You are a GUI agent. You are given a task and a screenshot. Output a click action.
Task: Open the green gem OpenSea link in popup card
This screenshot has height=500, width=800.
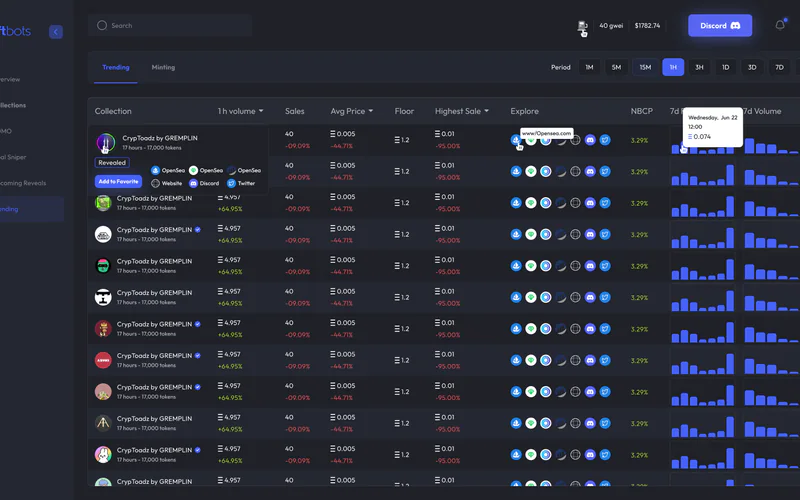click(206, 170)
